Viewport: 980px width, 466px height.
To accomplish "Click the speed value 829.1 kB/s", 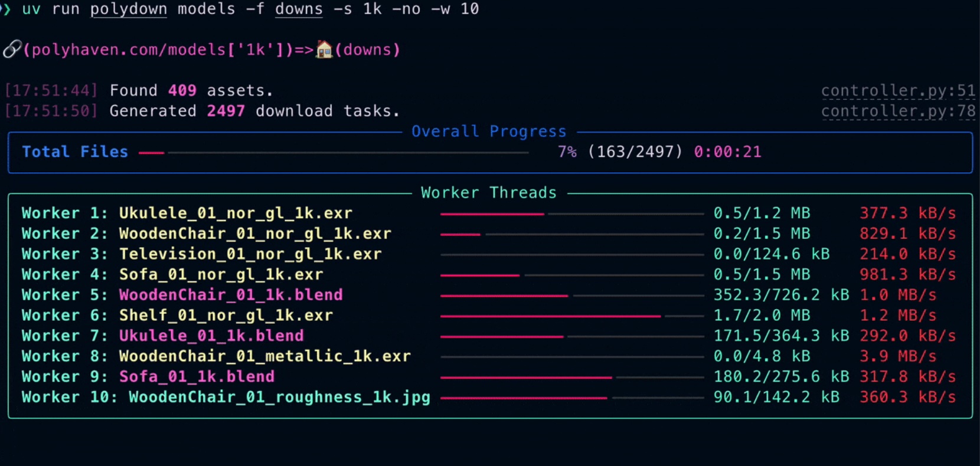I will tap(907, 234).
